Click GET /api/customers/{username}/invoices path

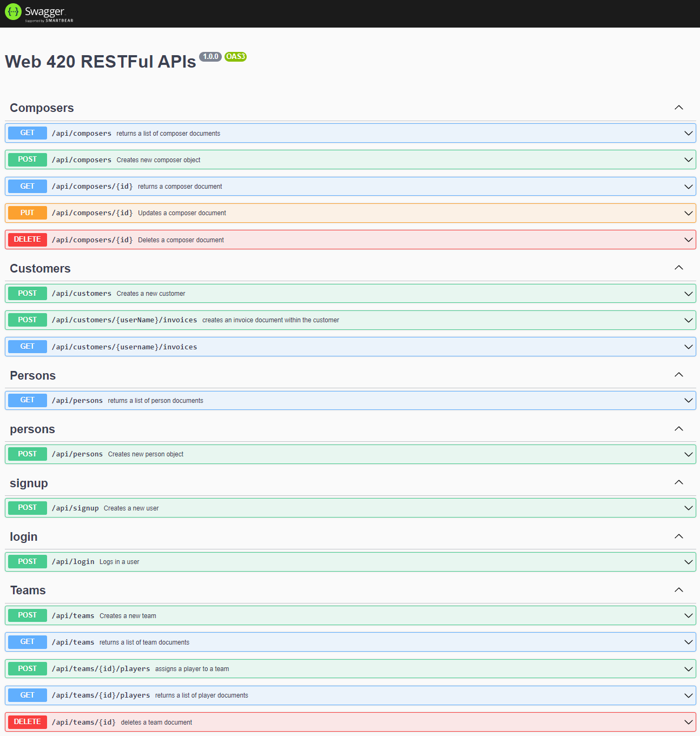(124, 347)
